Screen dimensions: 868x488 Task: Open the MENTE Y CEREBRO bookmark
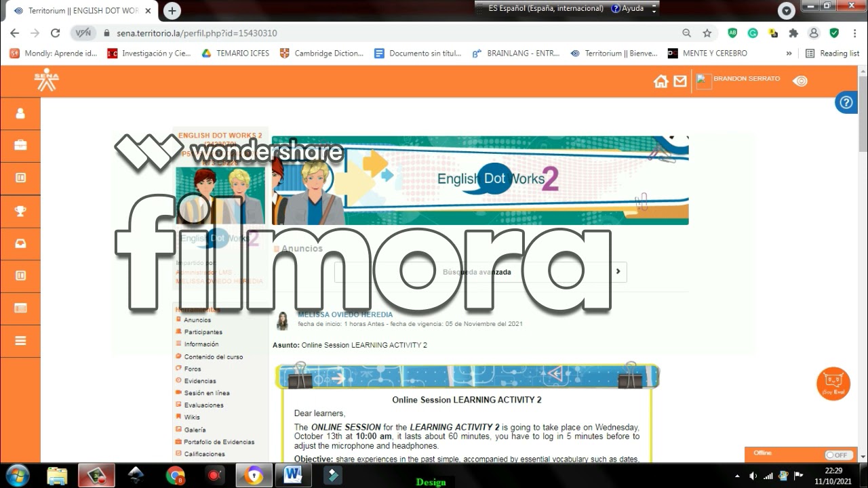(707, 53)
